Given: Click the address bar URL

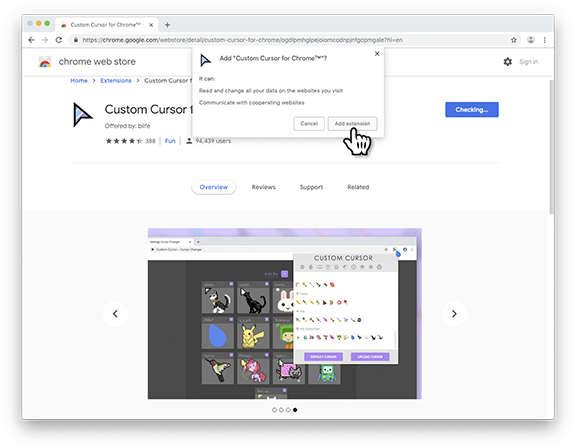Looking at the screenshot, I should pos(242,40).
